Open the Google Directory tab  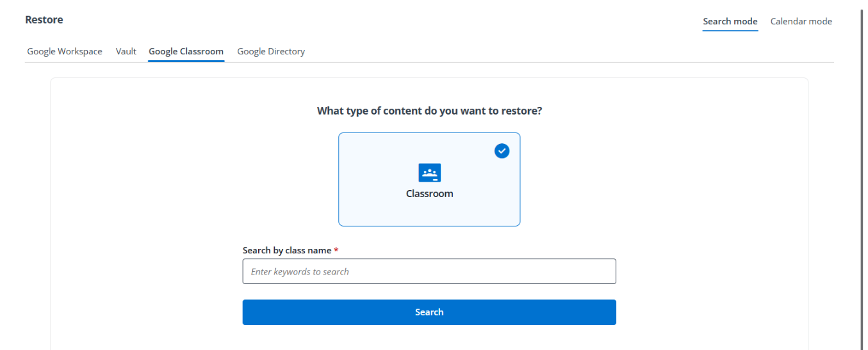pos(271,51)
